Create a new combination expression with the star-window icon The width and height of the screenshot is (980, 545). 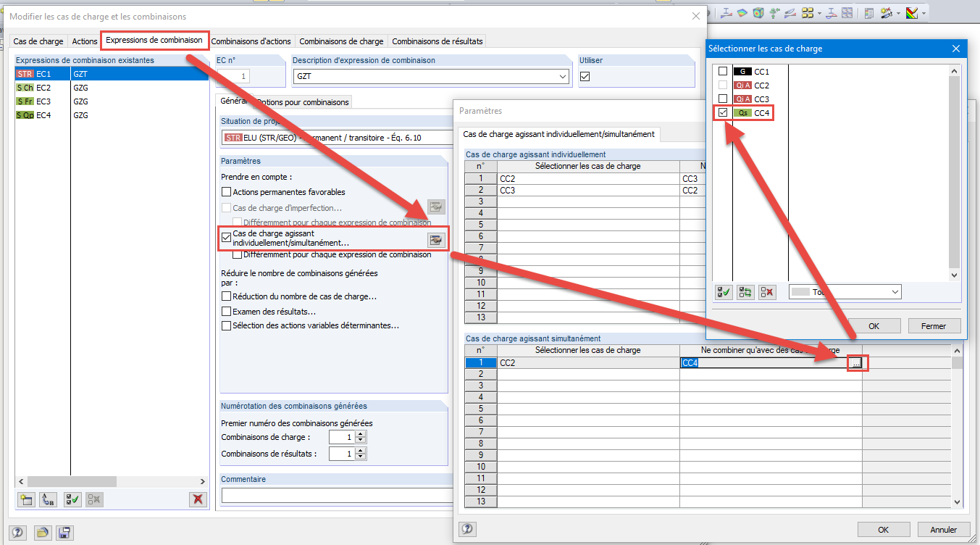27,499
